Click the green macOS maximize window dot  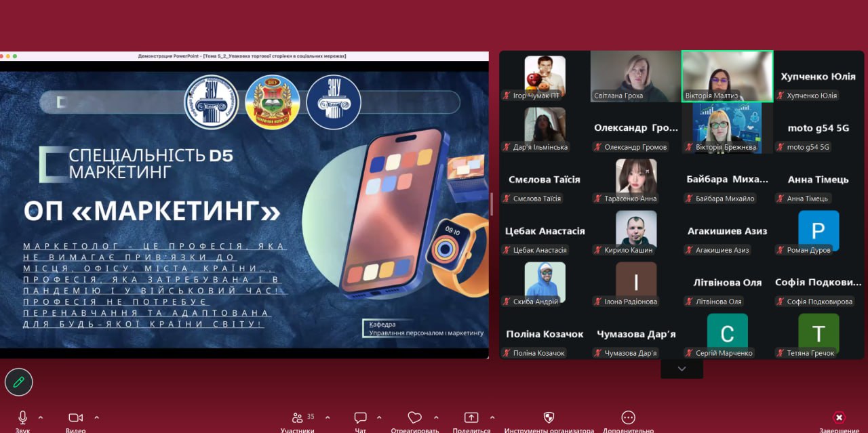click(15, 56)
